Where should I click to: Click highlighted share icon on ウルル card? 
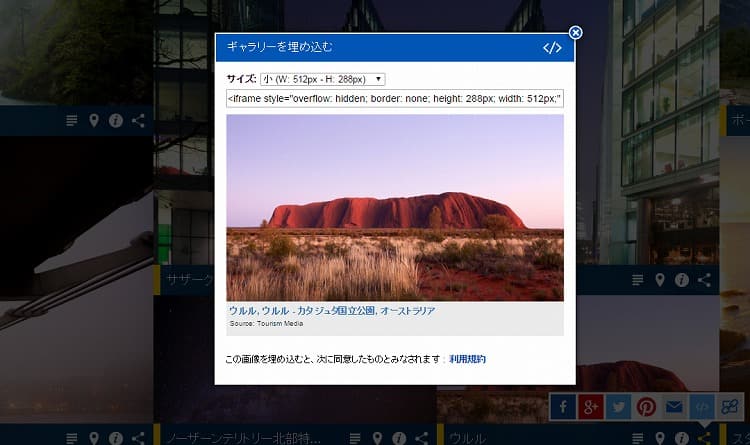pyautogui.click(x=704, y=437)
